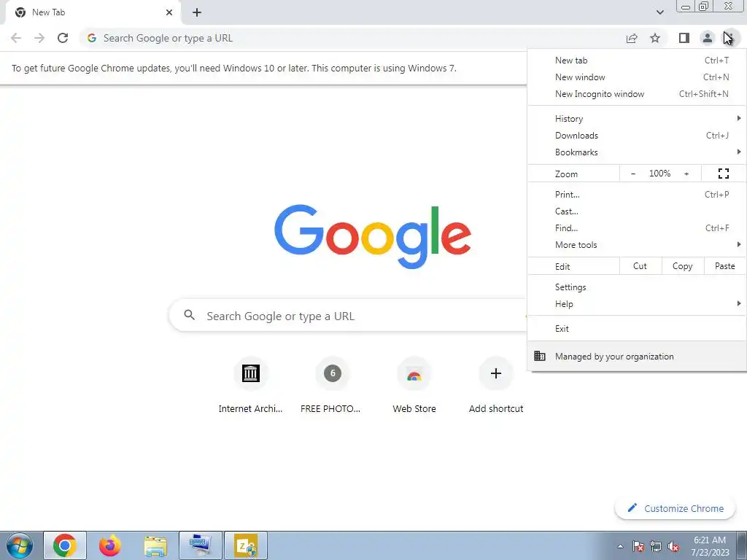
Task: Choose Exit from the menu
Action: pos(637,329)
